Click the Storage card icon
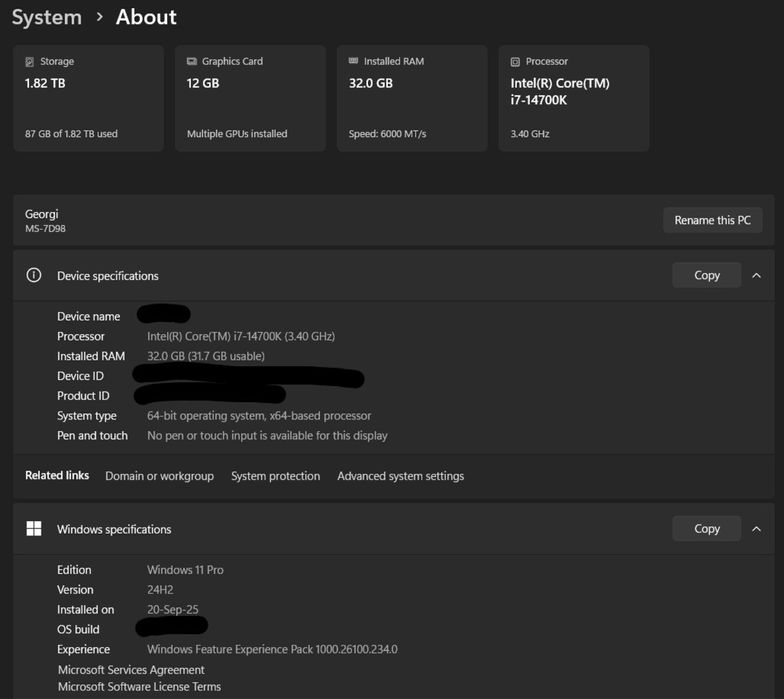Image resolution: width=784 pixels, height=699 pixels. coord(30,62)
